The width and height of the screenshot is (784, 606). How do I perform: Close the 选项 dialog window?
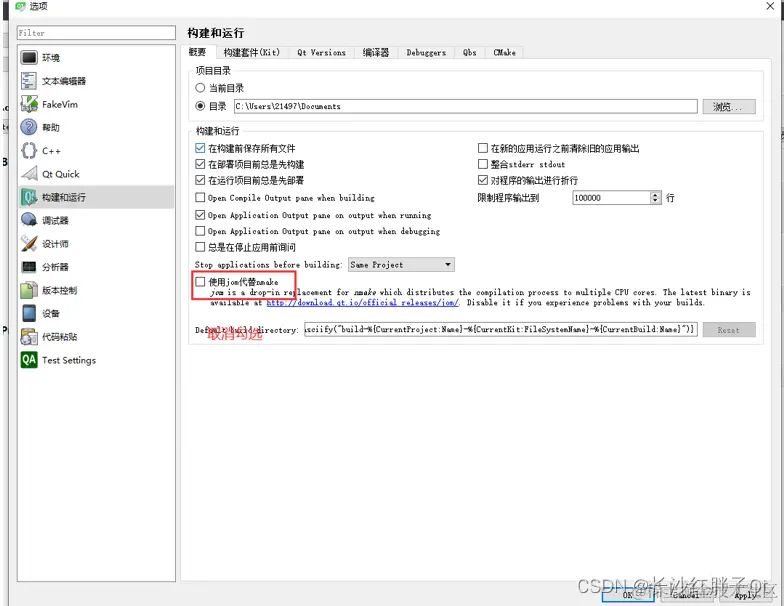770,6
